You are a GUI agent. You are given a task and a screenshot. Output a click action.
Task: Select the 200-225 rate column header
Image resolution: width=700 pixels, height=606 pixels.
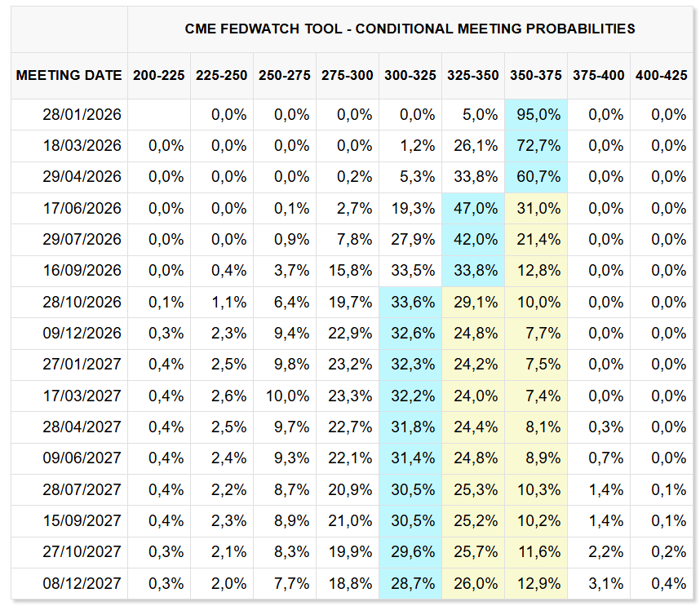tap(159, 75)
